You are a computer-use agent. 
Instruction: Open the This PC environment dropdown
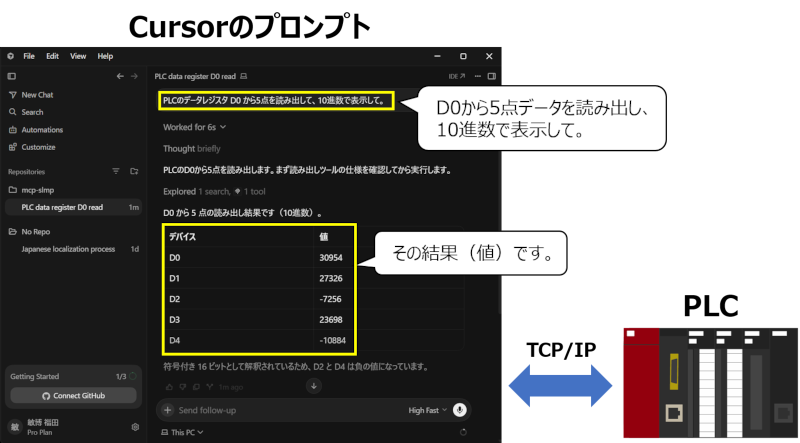[182, 432]
